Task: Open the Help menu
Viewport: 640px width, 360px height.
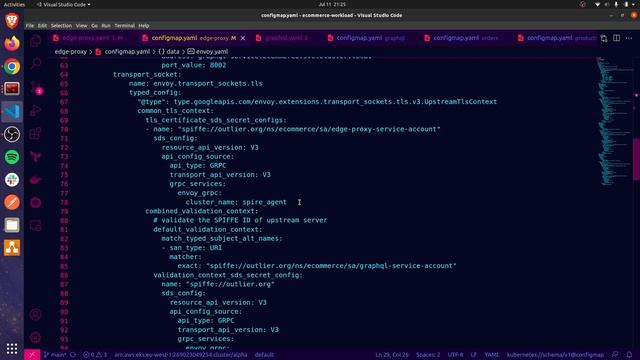Action: (144, 26)
